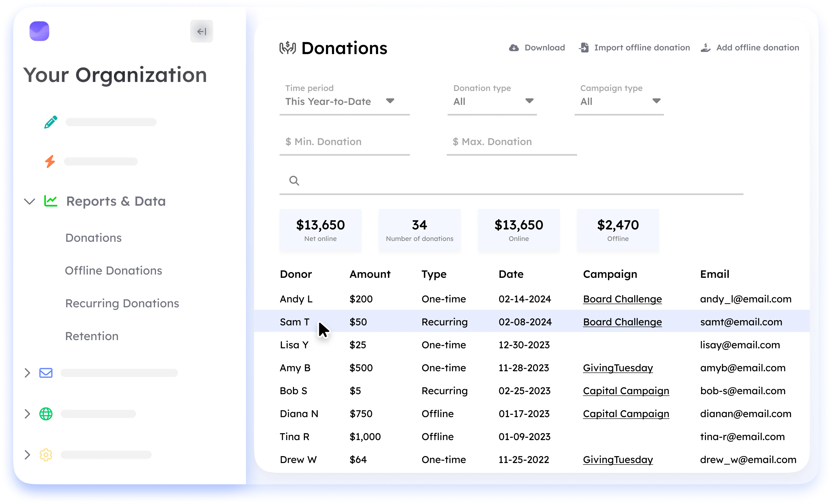Click the green Reports & Data chart icon
This screenshot has height=504, width=832.
51,201
